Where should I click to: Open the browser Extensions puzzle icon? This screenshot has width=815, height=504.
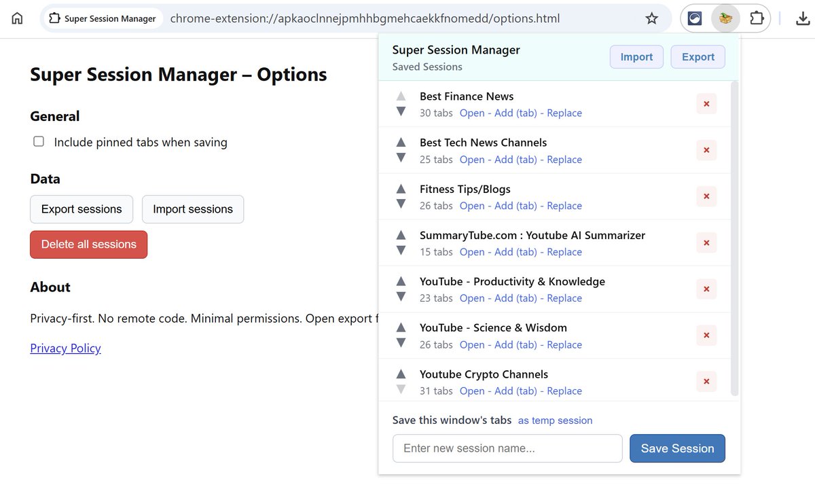click(757, 18)
